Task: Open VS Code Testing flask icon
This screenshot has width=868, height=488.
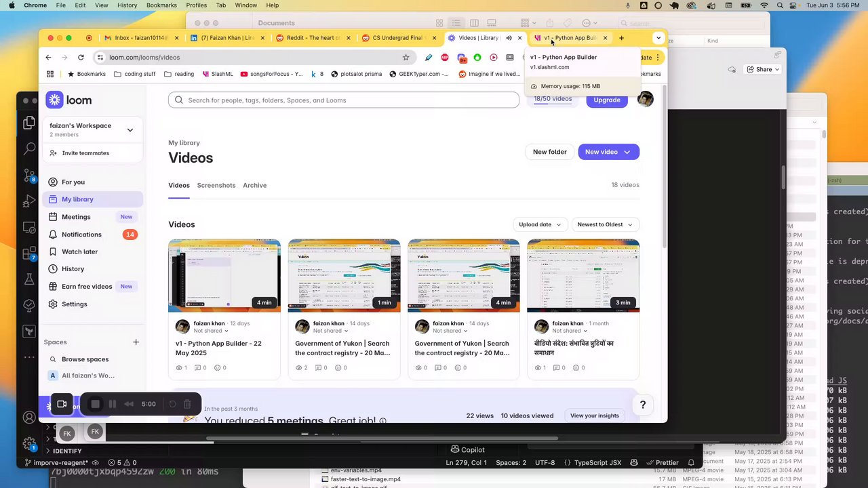Action: (x=28, y=279)
